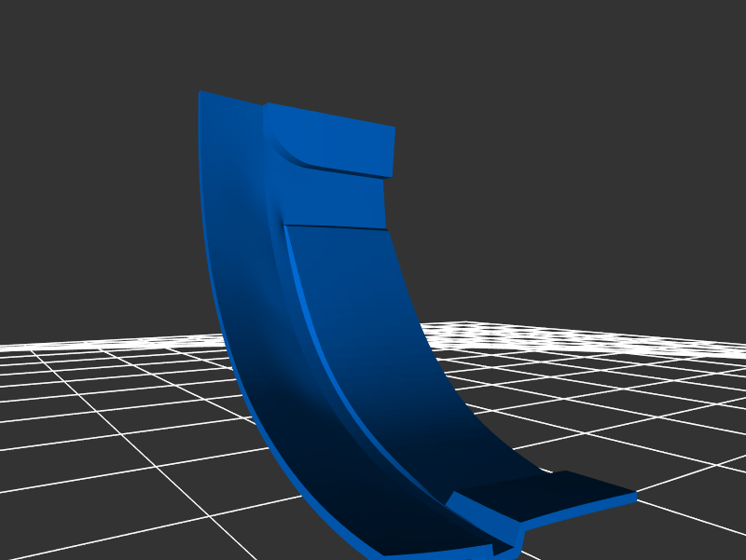Click the top-left corner of the outer panel

click(201, 94)
